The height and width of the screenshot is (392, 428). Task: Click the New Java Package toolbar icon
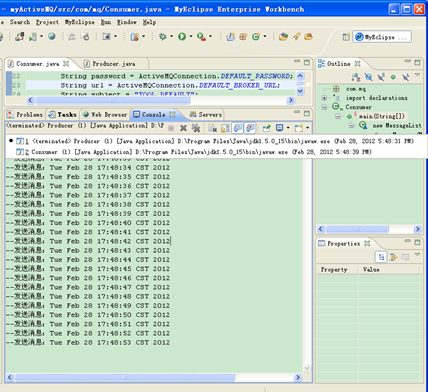click(243, 37)
